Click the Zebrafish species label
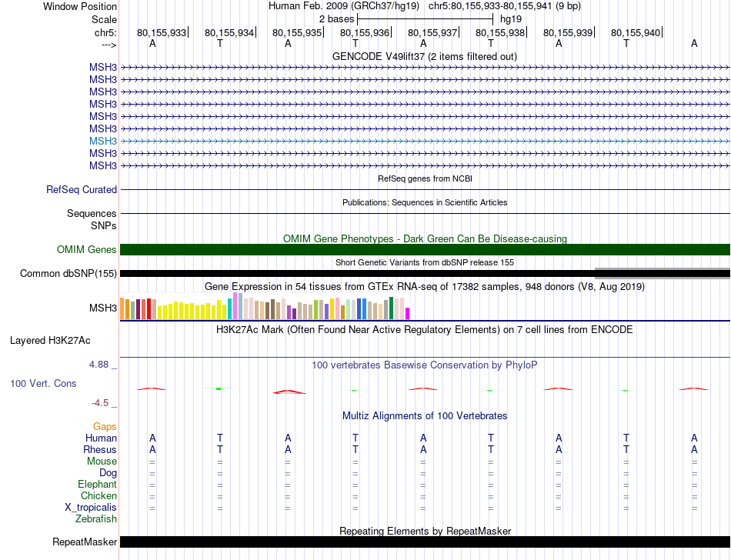Screen dimensions: 731x560 [96, 519]
